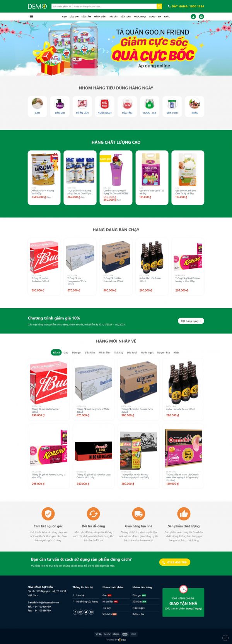The width and height of the screenshot is (232, 644).
Task: Select the 'Mì ăn liền' product tab
Action: click(104, 352)
